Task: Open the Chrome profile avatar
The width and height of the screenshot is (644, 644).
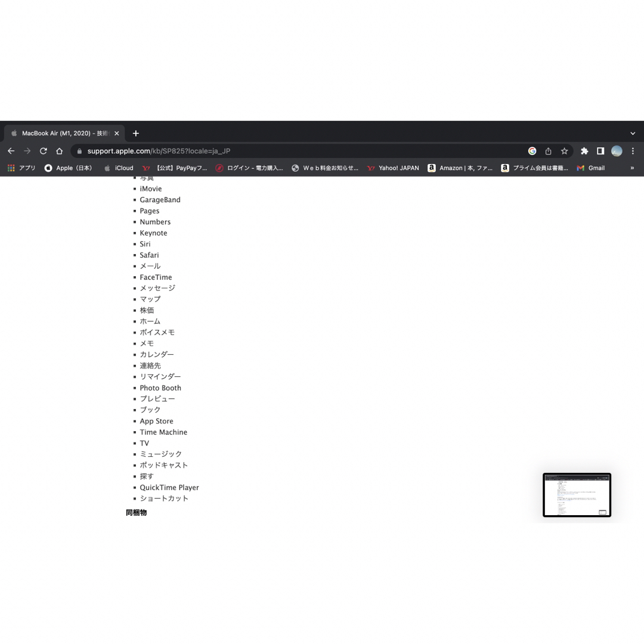Action: pyautogui.click(x=617, y=151)
